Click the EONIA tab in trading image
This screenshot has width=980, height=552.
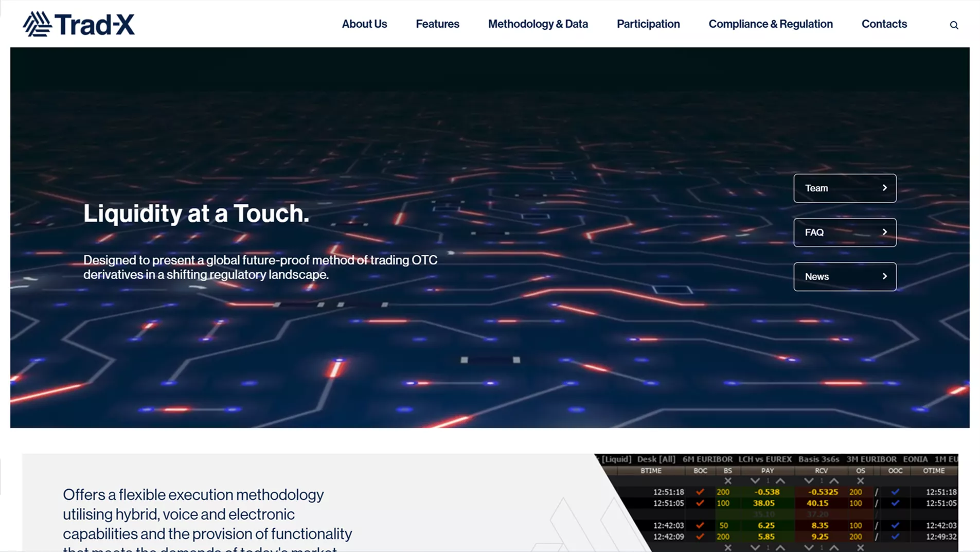point(915,459)
